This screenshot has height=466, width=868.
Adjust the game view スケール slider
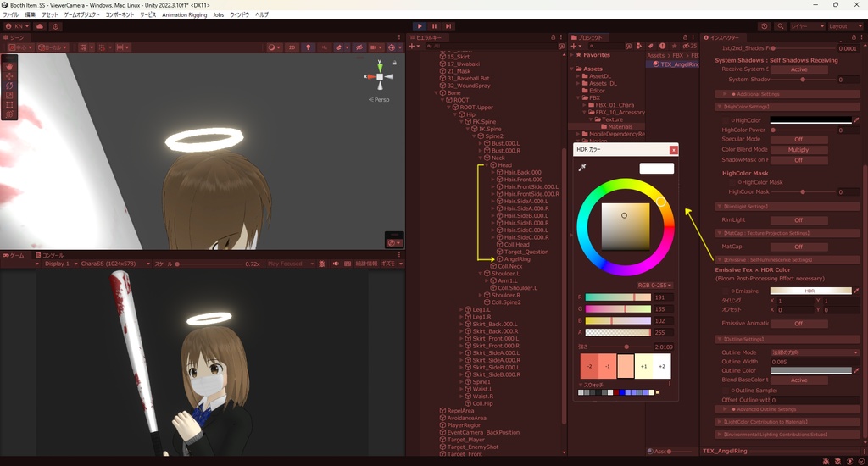click(209, 264)
